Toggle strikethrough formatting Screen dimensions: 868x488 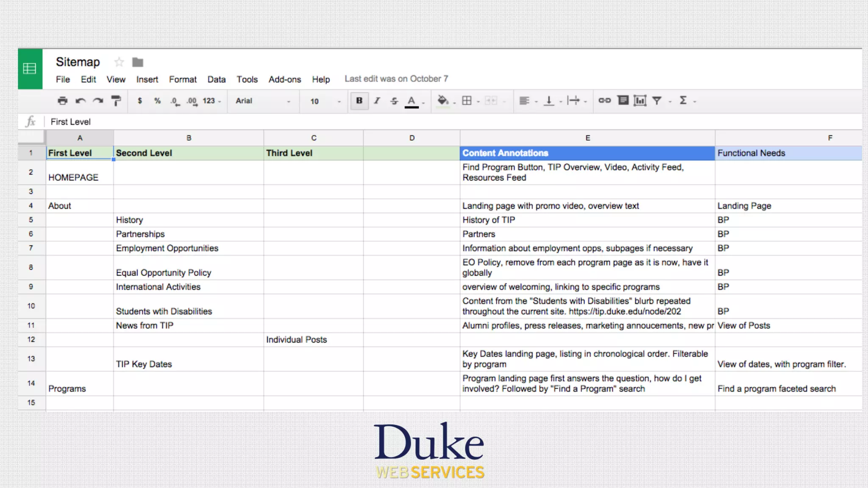(394, 101)
